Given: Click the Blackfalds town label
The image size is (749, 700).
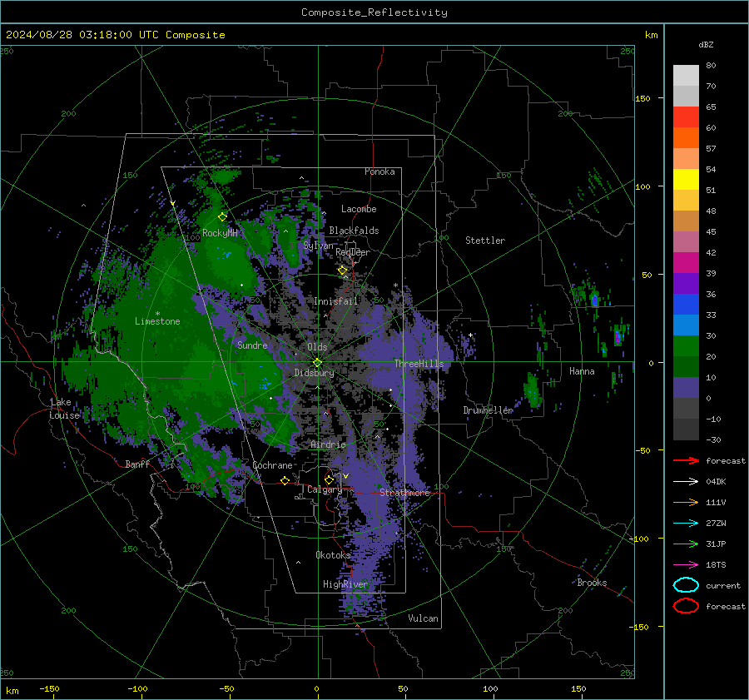Looking at the screenshot, I should tap(354, 231).
